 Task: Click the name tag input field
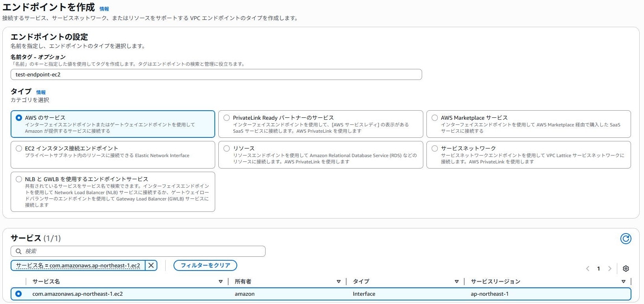(x=216, y=74)
